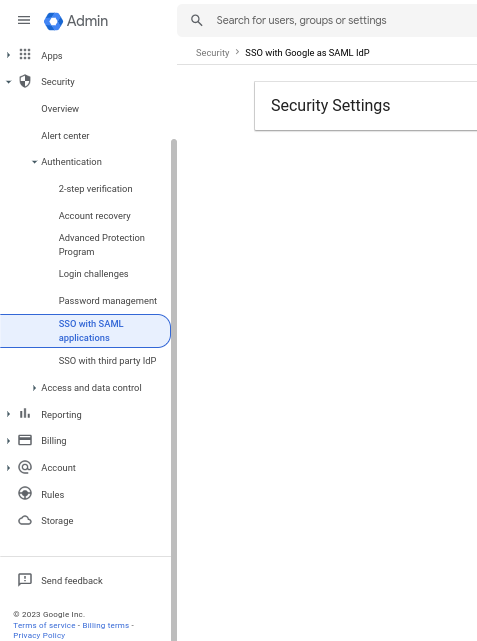
Task: Click the Account at-sign icon
Action: click(x=25, y=467)
